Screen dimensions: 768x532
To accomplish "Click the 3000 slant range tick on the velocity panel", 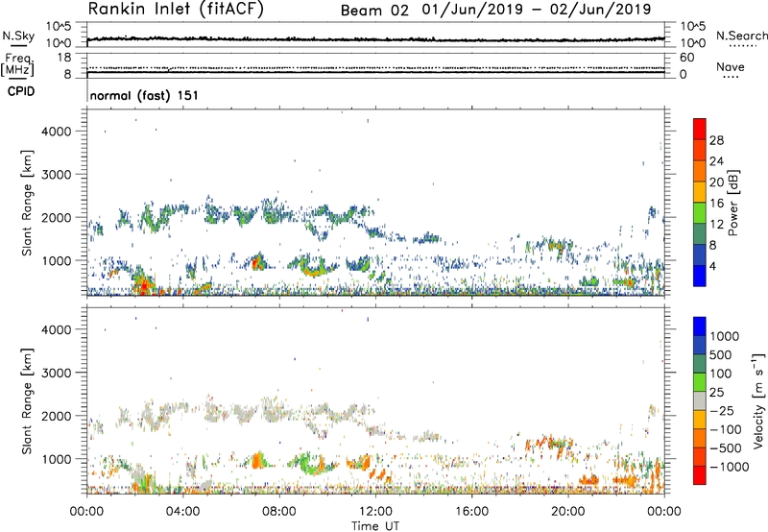I will [56, 373].
